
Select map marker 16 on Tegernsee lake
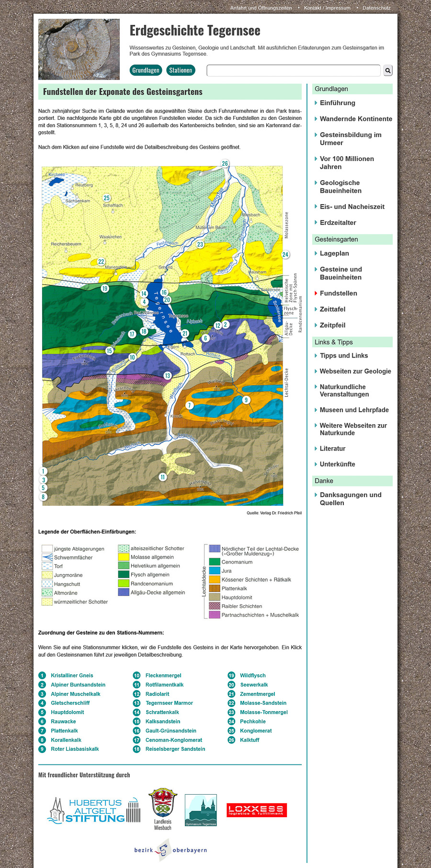(x=164, y=292)
